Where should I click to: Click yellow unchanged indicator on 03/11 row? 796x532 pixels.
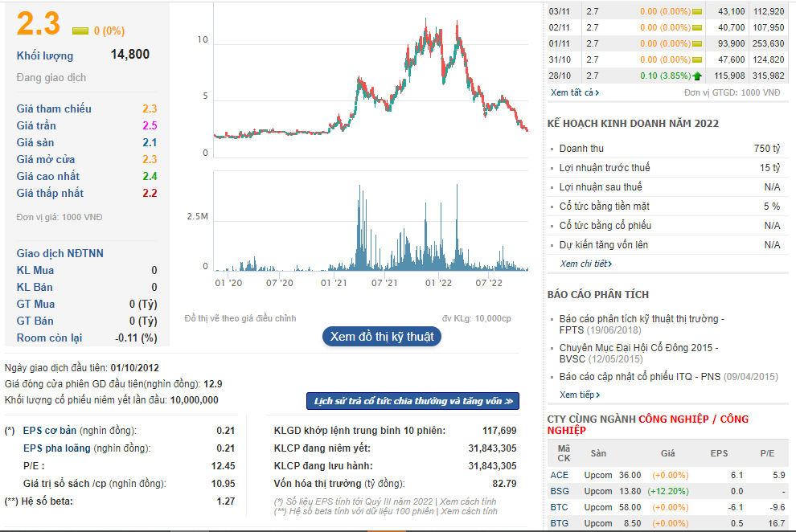[x=697, y=12]
